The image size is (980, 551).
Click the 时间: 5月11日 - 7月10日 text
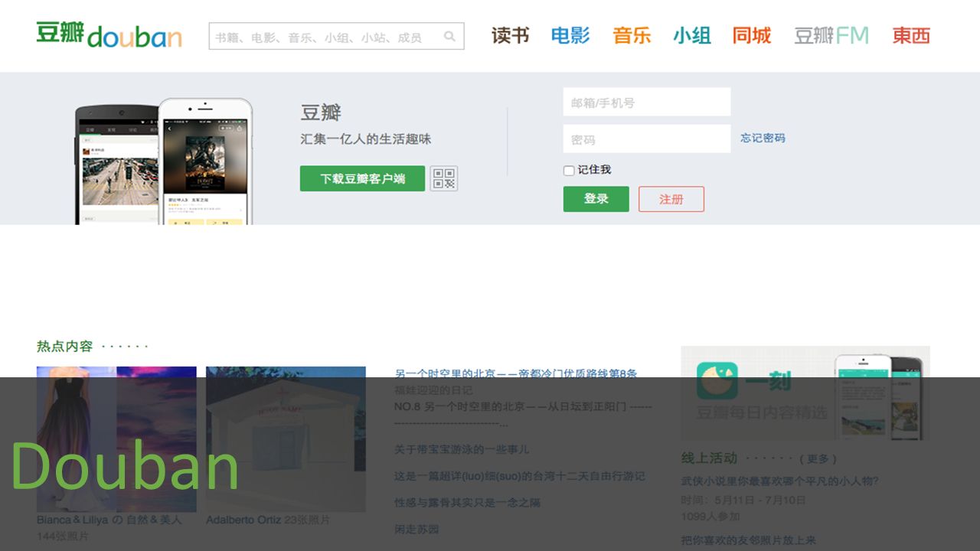click(743, 500)
